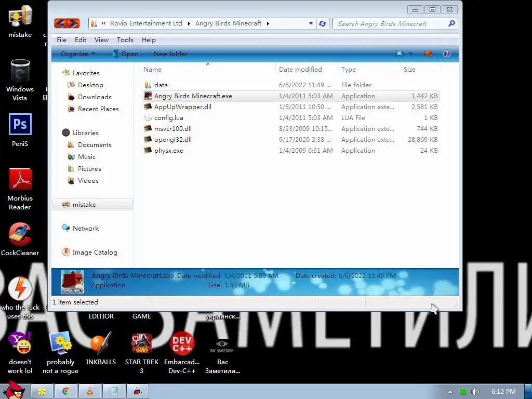Select physx.exe file
Screen dimensions: 532x399
click(290, 150)
